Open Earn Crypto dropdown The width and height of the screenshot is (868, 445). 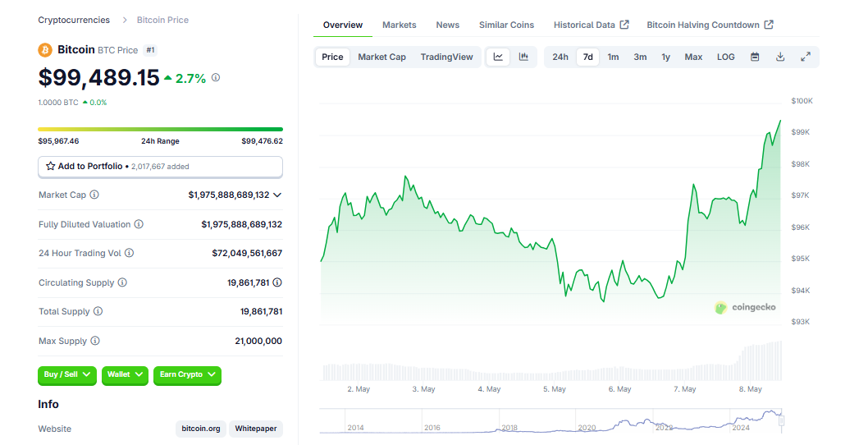point(187,374)
